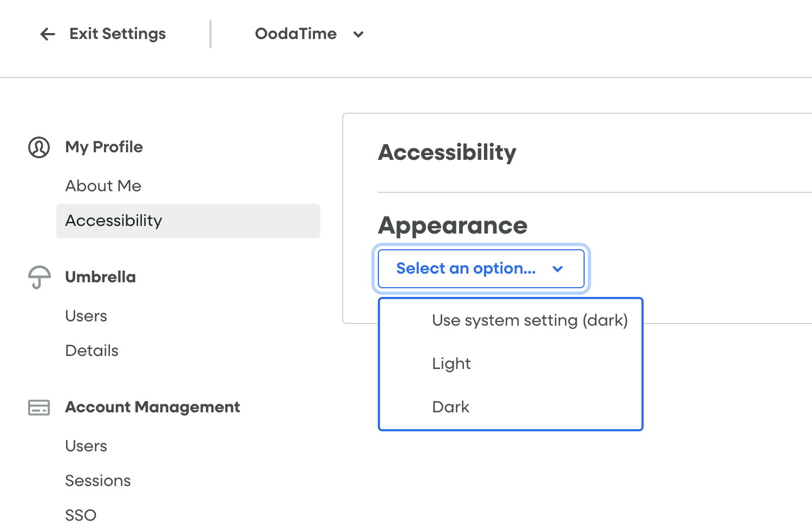
Task: Click the chevron beside OodaTime
Action: [358, 35]
